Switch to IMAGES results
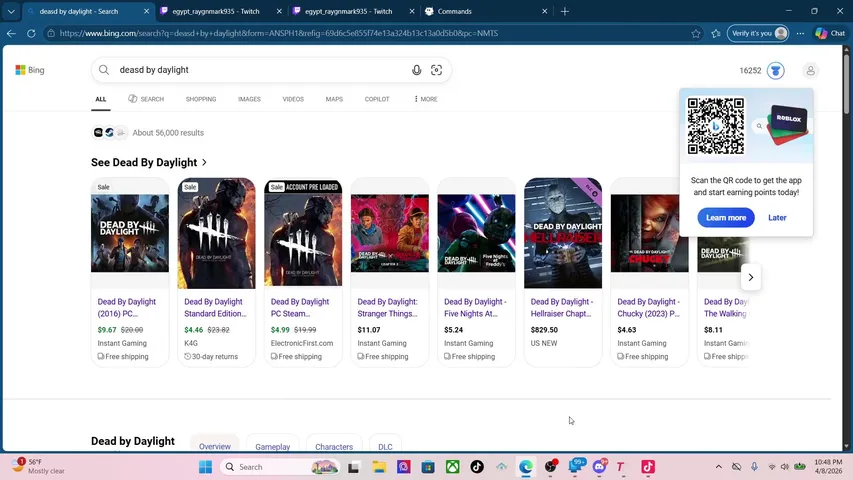Image resolution: width=853 pixels, height=480 pixels. click(249, 99)
